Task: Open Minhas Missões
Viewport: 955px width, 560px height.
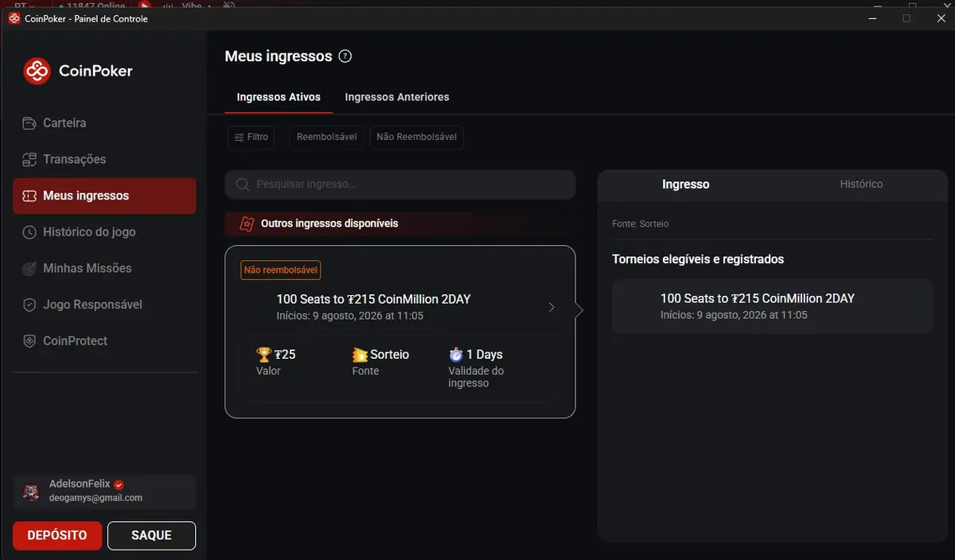Action: tap(104, 268)
